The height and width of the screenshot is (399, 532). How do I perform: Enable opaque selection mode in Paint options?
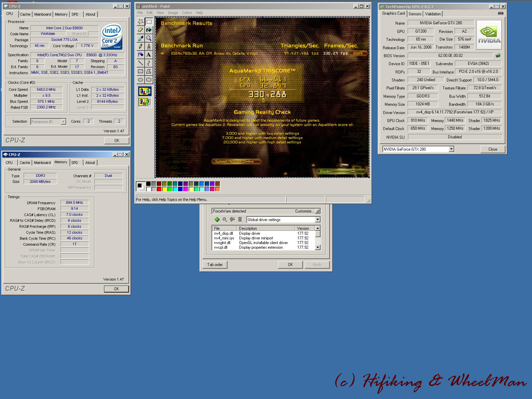[145, 91]
